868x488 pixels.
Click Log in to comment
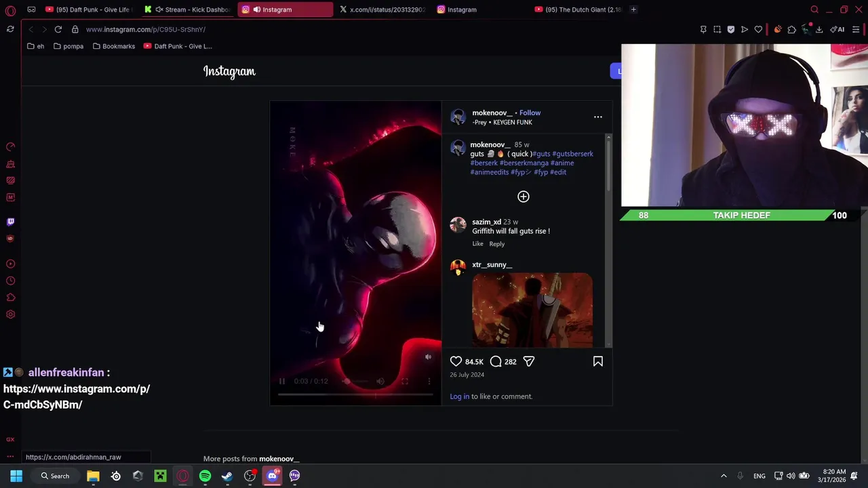(x=459, y=396)
